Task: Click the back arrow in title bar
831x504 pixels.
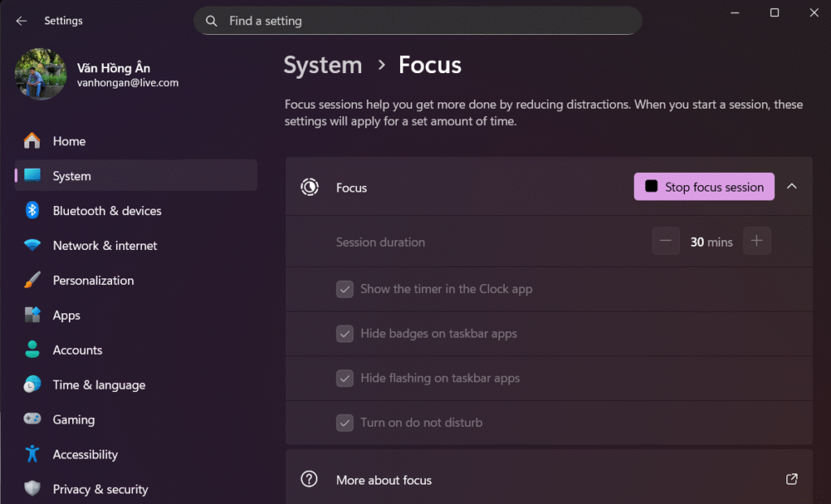Action: [21, 21]
